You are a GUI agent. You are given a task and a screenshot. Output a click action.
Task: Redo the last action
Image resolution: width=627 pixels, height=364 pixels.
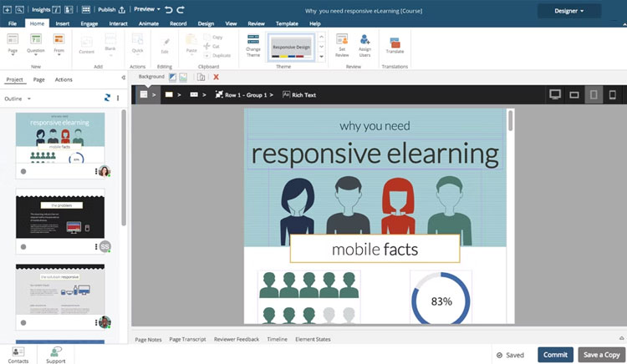[x=181, y=9]
